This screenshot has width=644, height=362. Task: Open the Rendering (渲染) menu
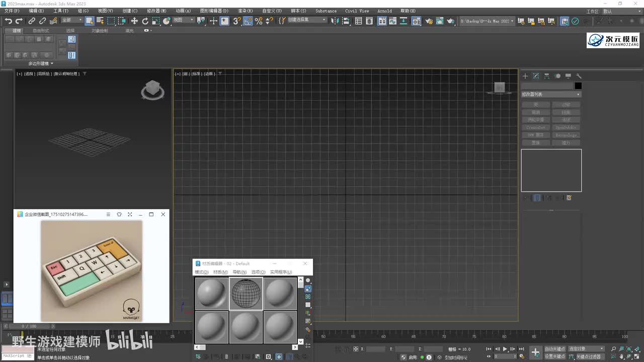245,11
